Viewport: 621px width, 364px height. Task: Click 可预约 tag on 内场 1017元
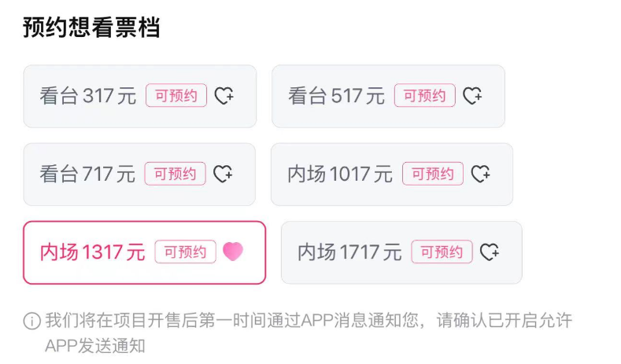433,173
